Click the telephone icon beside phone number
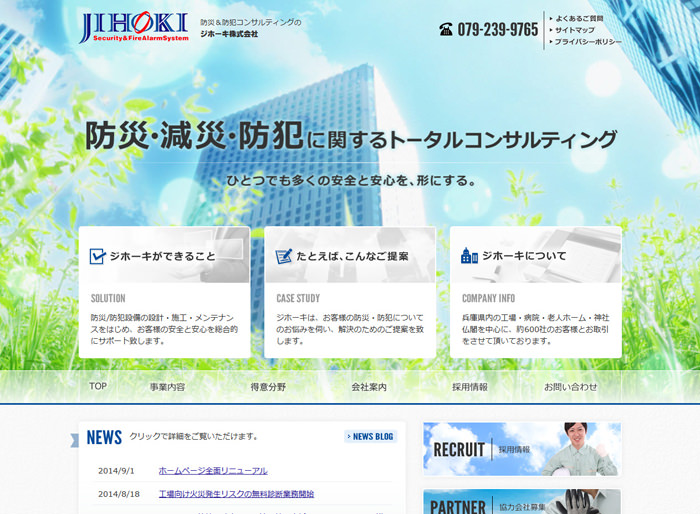The height and width of the screenshot is (514, 700). (x=446, y=30)
